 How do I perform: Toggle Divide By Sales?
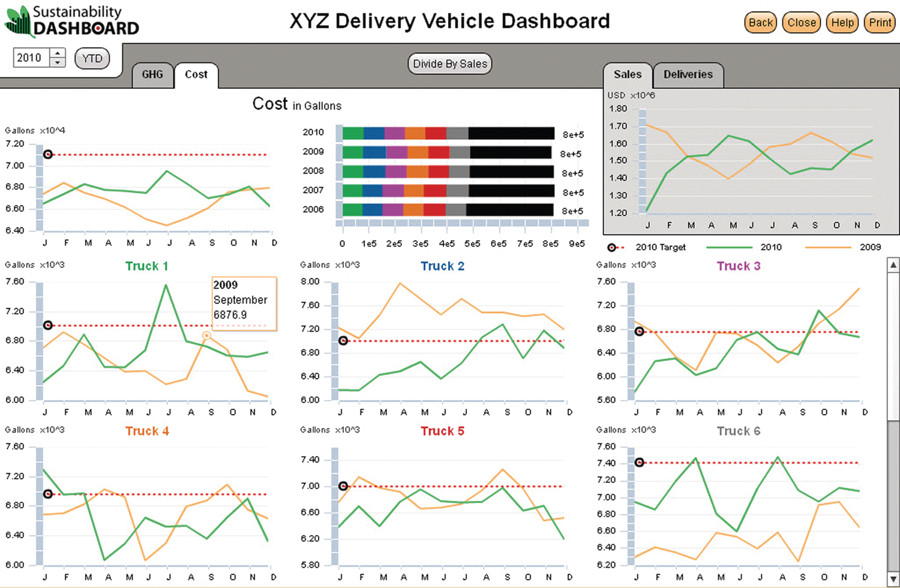[x=449, y=63]
